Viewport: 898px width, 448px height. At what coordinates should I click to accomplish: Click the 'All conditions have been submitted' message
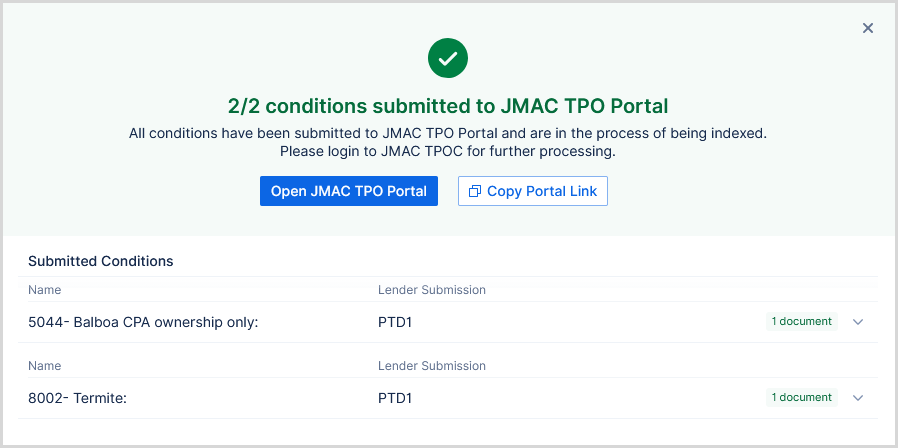[448, 133]
